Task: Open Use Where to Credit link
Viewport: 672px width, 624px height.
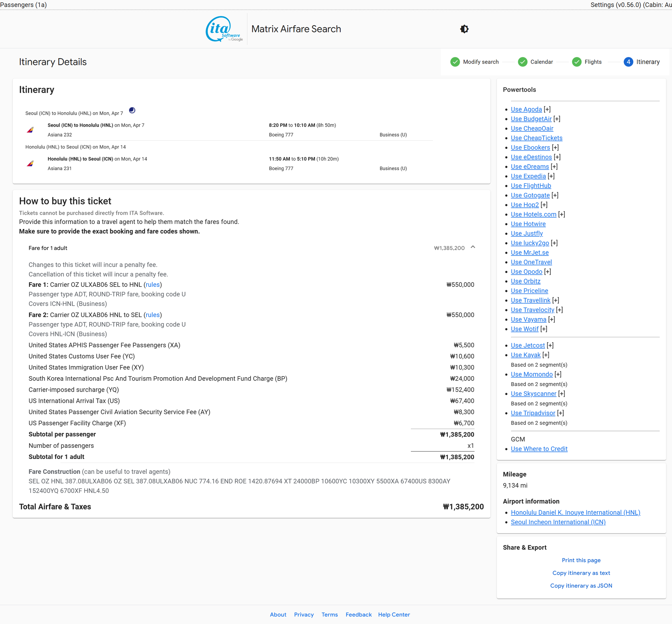Action: pyautogui.click(x=539, y=449)
